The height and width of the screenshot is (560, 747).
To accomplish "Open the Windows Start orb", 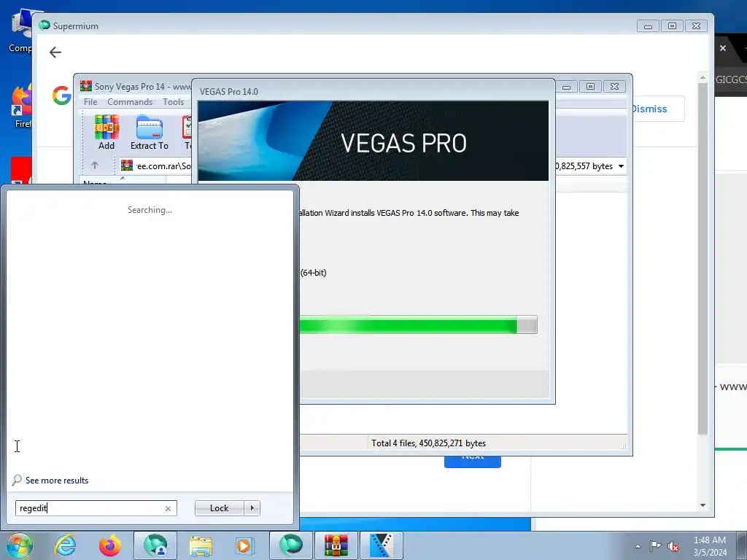I will pyautogui.click(x=20, y=545).
